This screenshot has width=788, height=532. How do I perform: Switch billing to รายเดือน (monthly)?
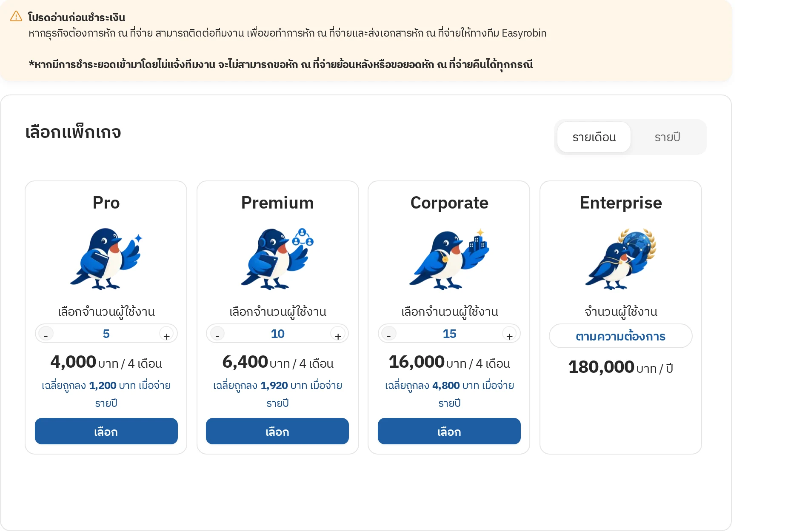tap(594, 137)
